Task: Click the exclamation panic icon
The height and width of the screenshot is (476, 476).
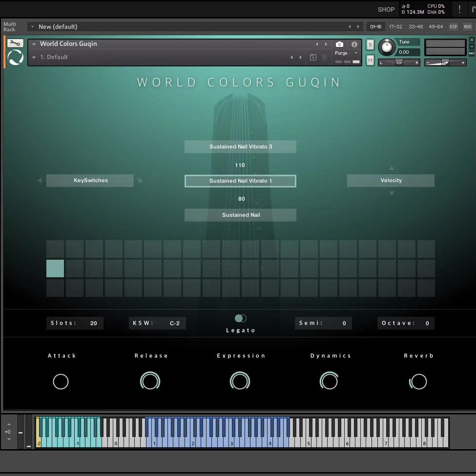Action: click(x=459, y=9)
